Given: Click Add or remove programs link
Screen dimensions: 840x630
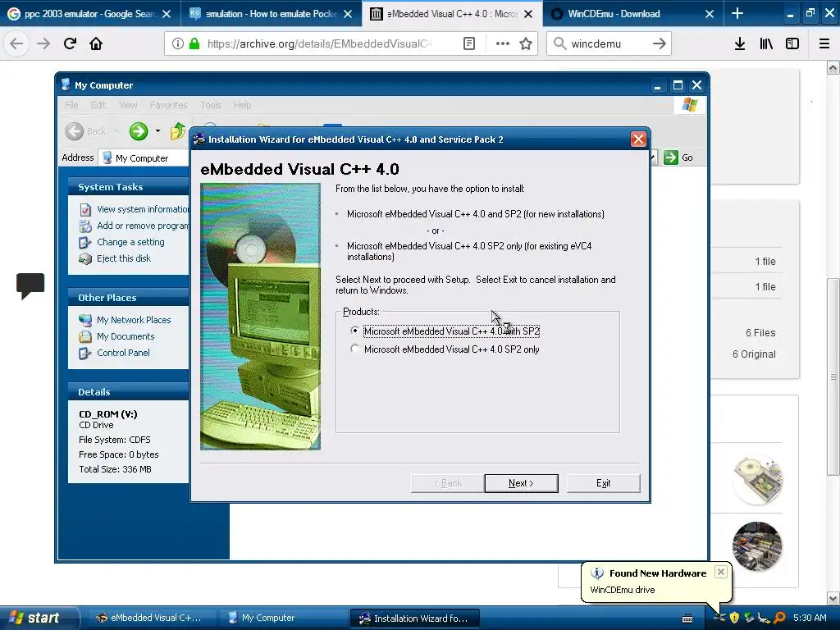Looking at the screenshot, I should (x=142, y=226).
